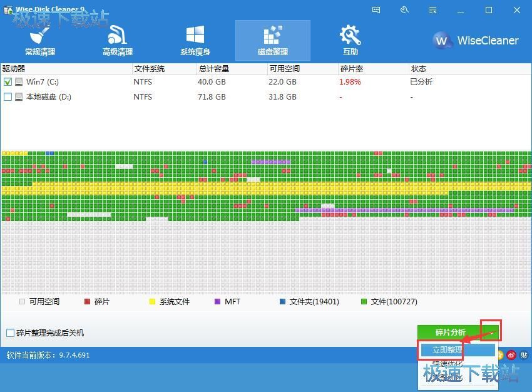The width and height of the screenshot is (532, 392).
Task: Open the 系统瘦身 Windows logo tab
Action: click(195, 41)
